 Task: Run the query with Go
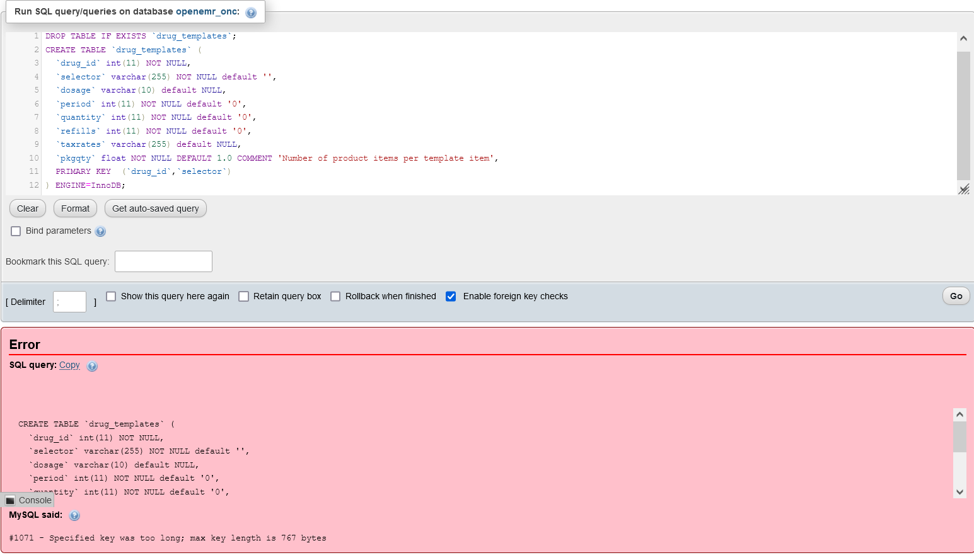(956, 295)
